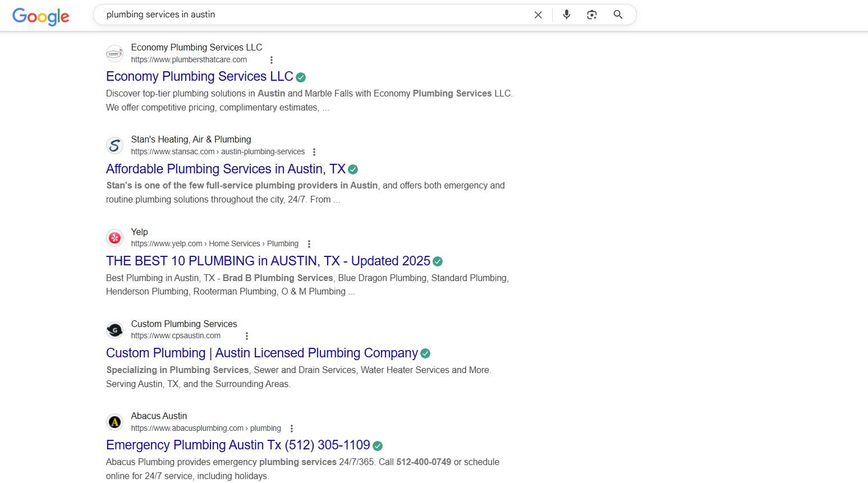This screenshot has height=483, width=868.
Task: Open more options for abacusplumbing.com result
Action: pyautogui.click(x=292, y=429)
